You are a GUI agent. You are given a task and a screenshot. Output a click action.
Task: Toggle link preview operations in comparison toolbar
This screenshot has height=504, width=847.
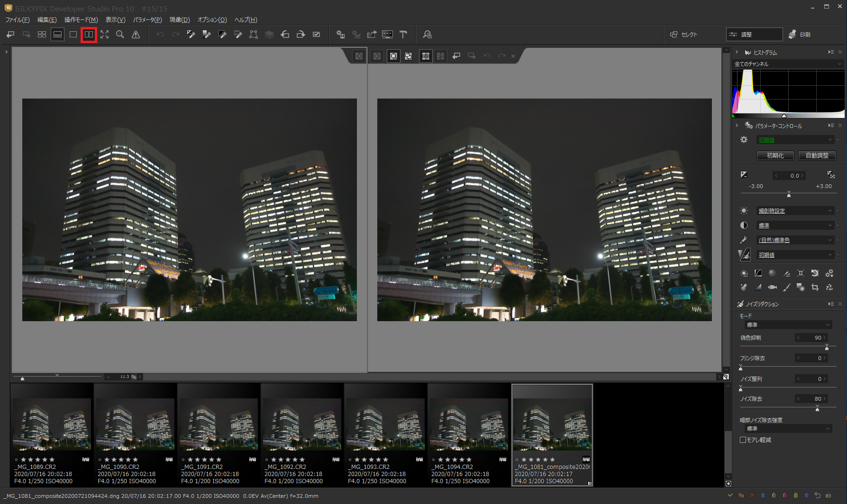tap(426, 56)
